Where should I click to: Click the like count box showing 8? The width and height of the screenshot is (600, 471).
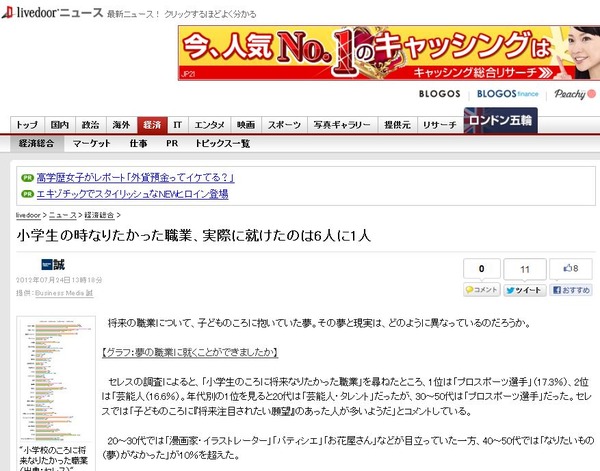pyautogui.click(x=571, y=269)
